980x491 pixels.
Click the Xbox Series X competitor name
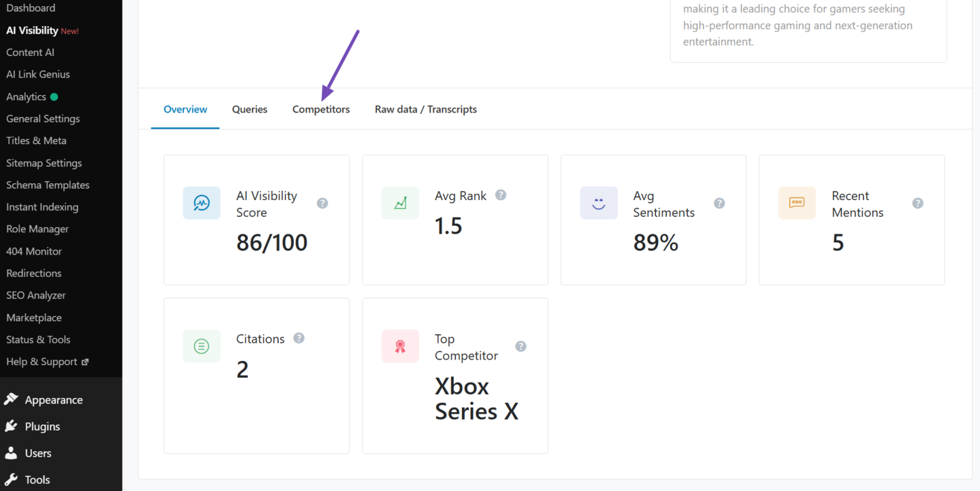coord(477,399)
